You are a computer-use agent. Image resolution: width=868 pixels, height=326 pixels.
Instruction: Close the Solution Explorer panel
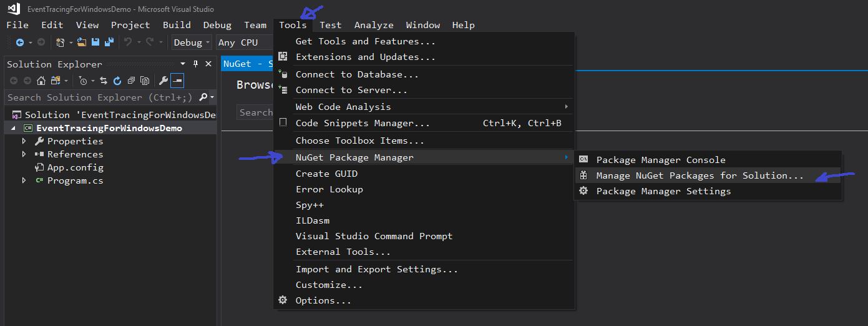pos(208,64)
